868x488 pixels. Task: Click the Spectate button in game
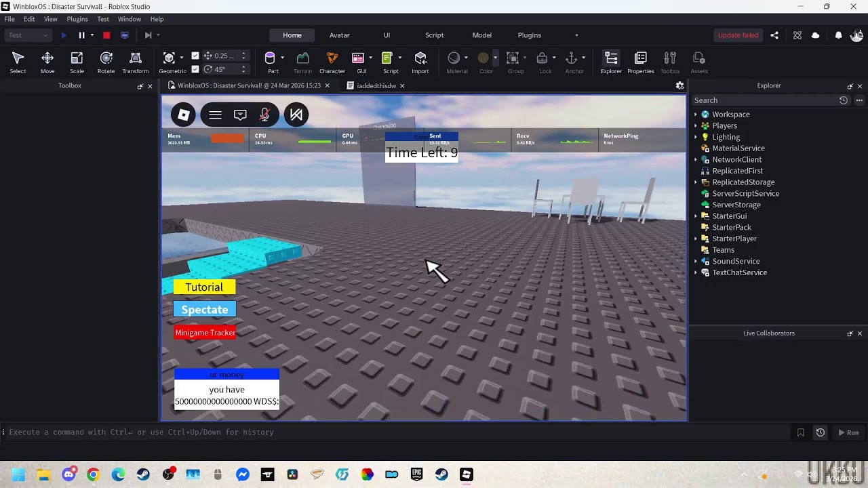click(x=205, y=310)
